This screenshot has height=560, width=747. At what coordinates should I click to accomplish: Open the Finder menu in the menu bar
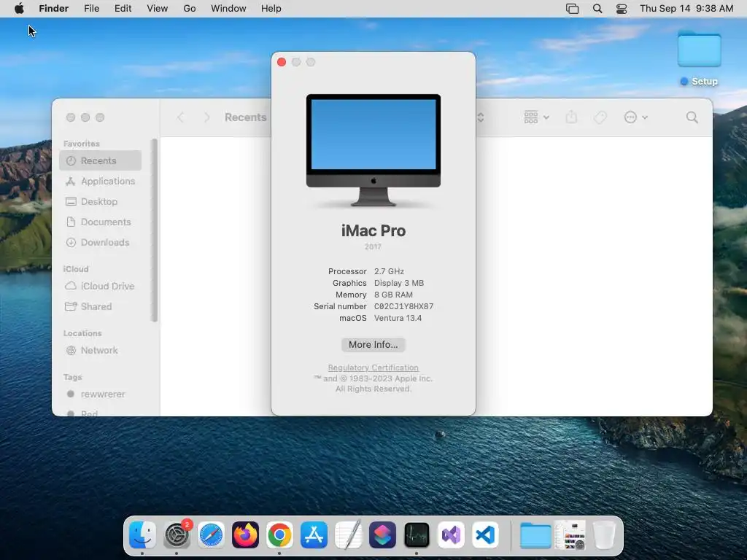(53, 9)
